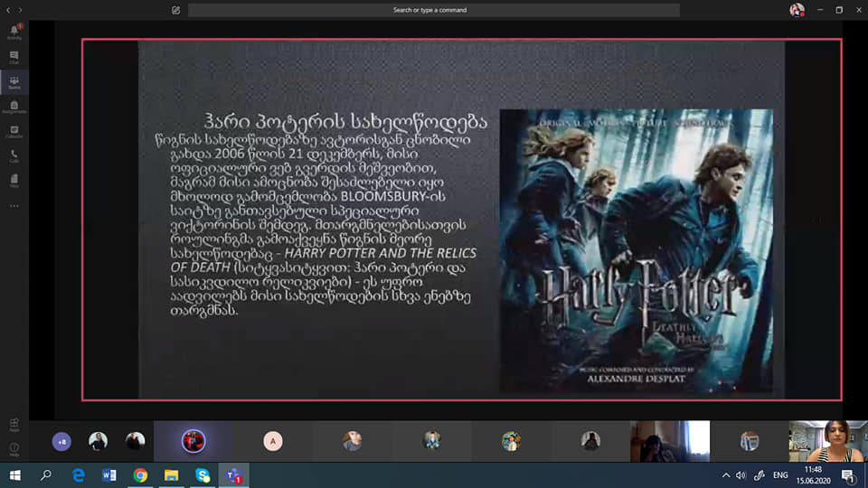Select the highlighted red avatar participant

point(193,441)
